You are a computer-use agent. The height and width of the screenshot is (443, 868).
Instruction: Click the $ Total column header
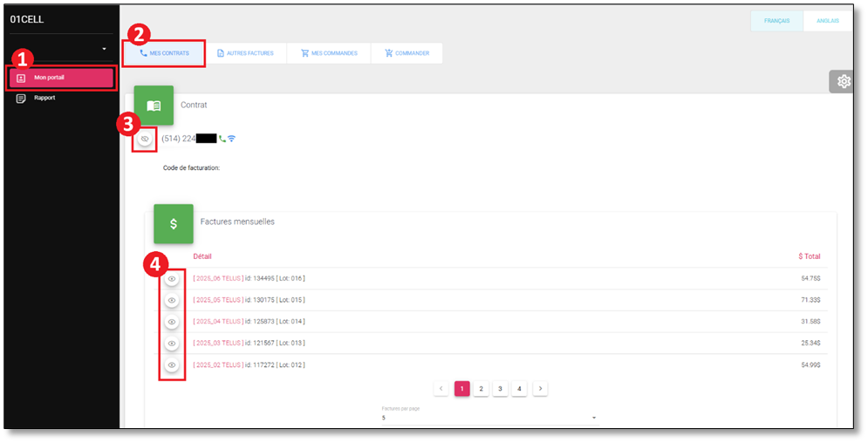click(x=810, y=256)
